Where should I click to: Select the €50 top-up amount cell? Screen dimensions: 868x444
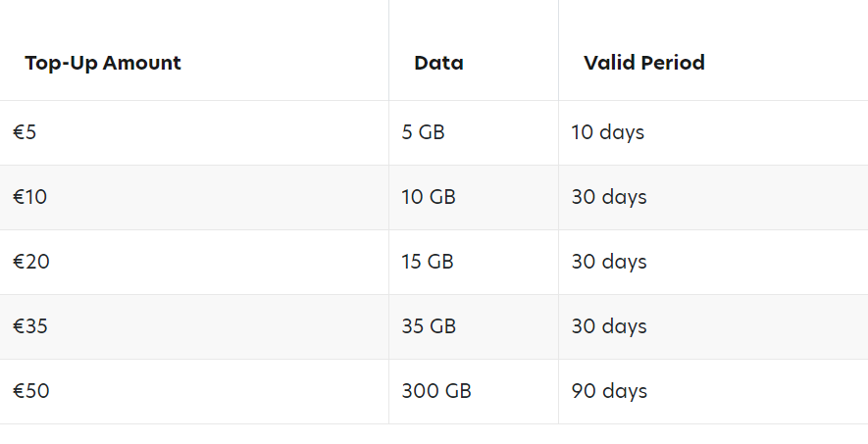point(31,391)
